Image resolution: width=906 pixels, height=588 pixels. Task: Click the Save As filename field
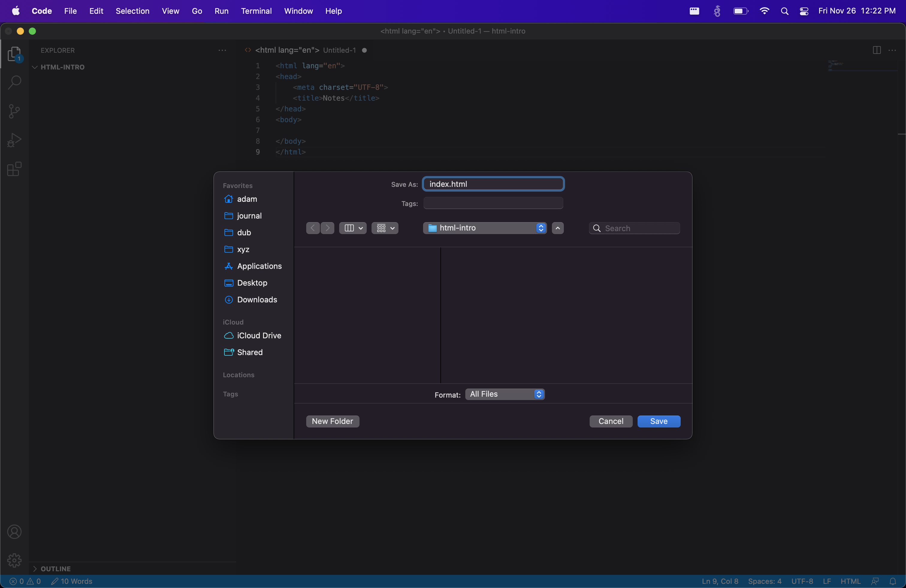(x=493, y=184)
